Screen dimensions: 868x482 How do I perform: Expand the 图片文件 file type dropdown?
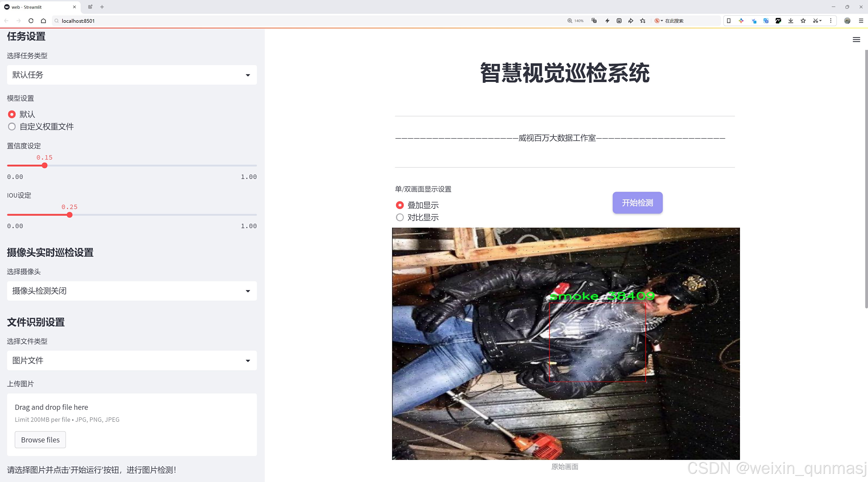(132, 361)
